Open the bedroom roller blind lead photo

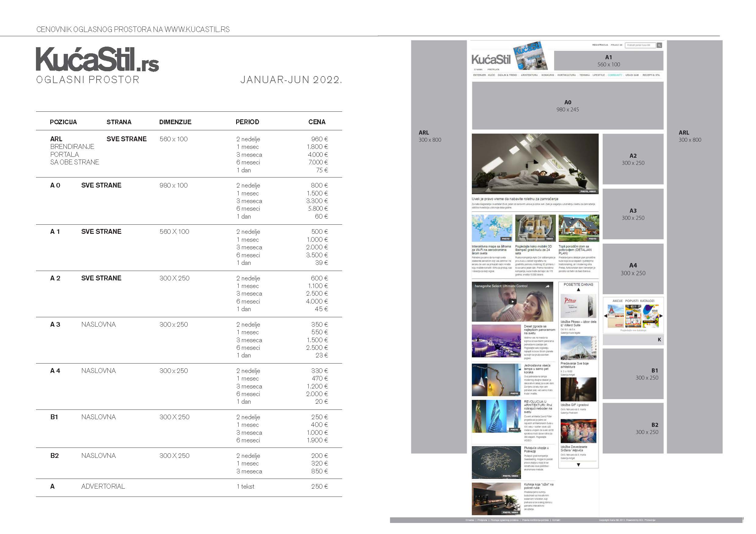[x=535, y=163]
